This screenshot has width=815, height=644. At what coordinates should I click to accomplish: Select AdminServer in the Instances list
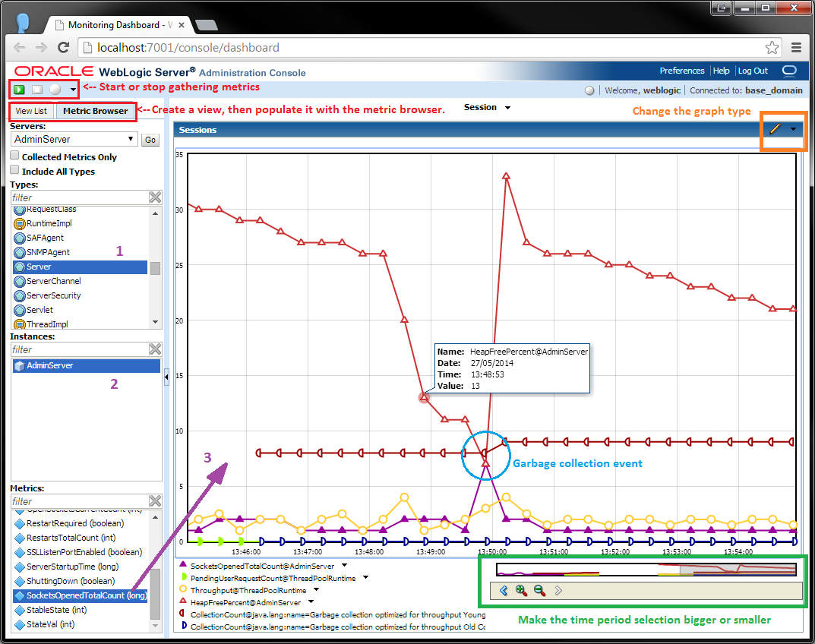[87, 366]
